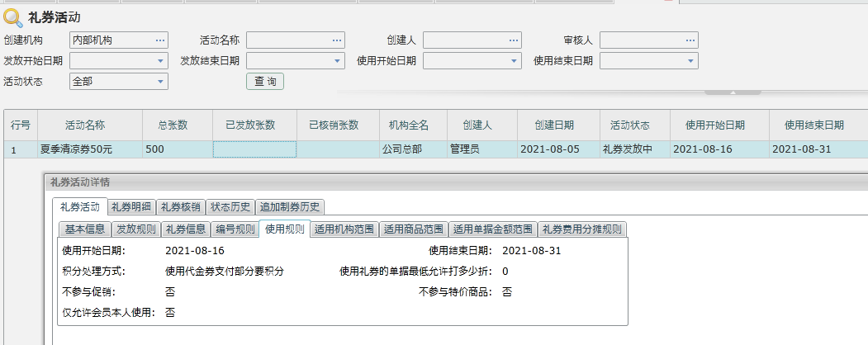868x345 pixels.
Task: Open the 编号规则 sub-tab
Action: [235, 229]
